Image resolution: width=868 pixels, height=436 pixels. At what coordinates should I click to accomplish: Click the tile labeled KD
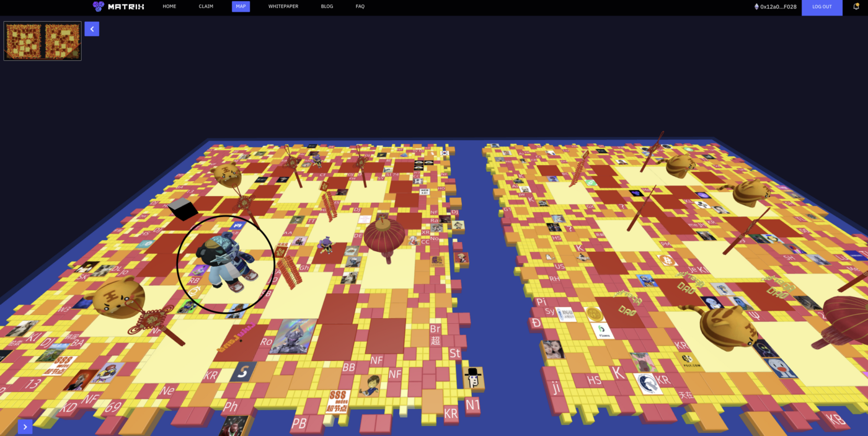69,409
